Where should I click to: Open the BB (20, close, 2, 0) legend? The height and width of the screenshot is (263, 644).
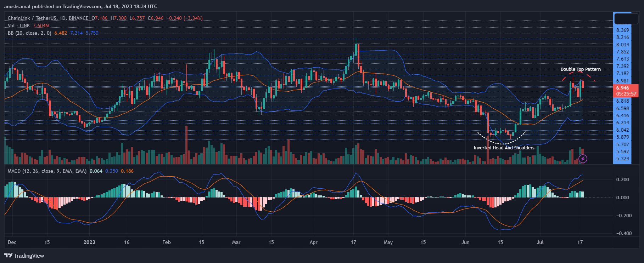pyautogui.click(x=29, y=33)
